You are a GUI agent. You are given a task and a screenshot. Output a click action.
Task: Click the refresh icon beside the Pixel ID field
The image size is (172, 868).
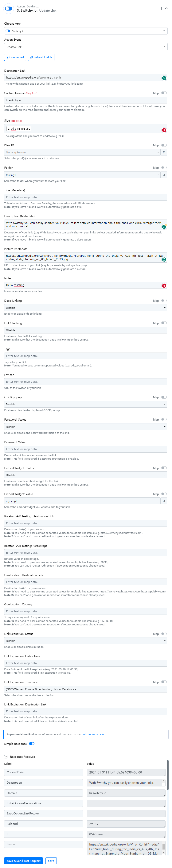click(164, 152)
